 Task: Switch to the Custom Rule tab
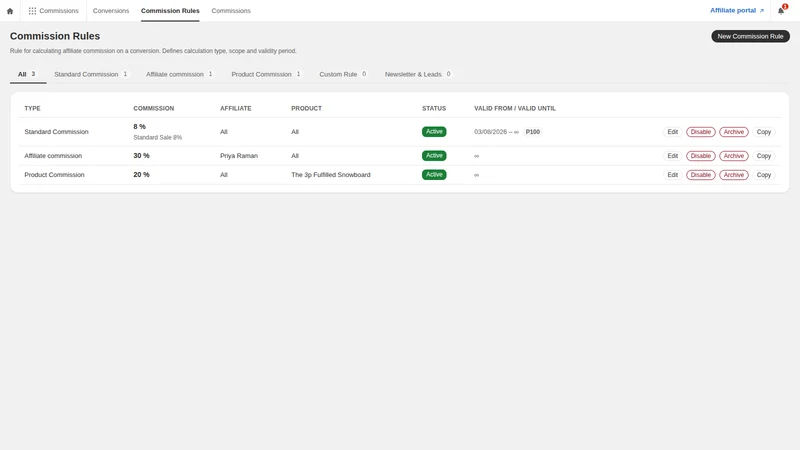pos(343,74)
